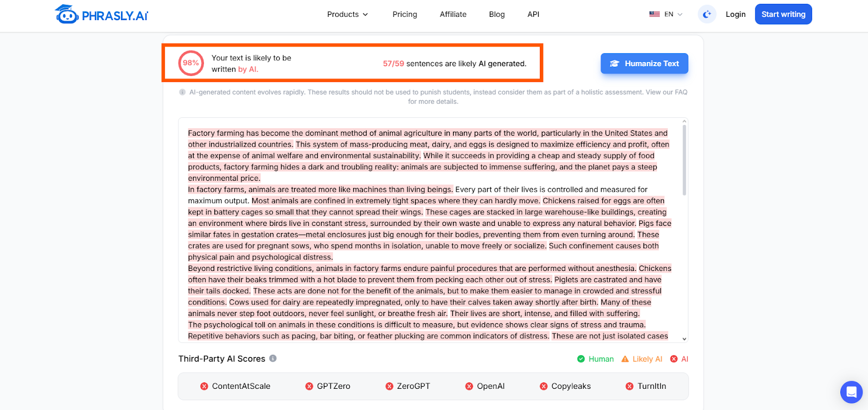Click the 'Likely AI' legend label

point(647,359)
